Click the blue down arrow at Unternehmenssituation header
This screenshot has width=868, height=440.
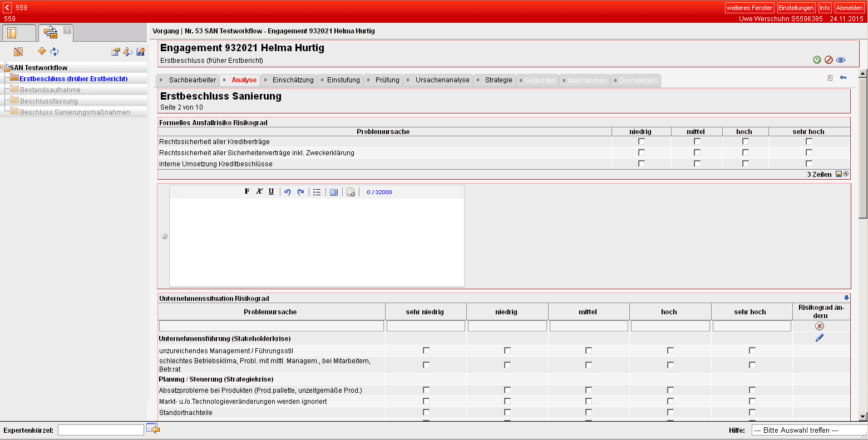click(847, 298)
